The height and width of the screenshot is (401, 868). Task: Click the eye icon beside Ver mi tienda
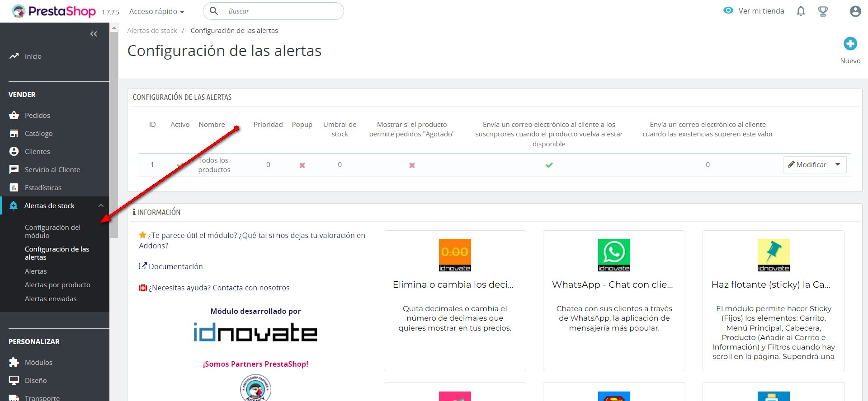click(728, 10)
